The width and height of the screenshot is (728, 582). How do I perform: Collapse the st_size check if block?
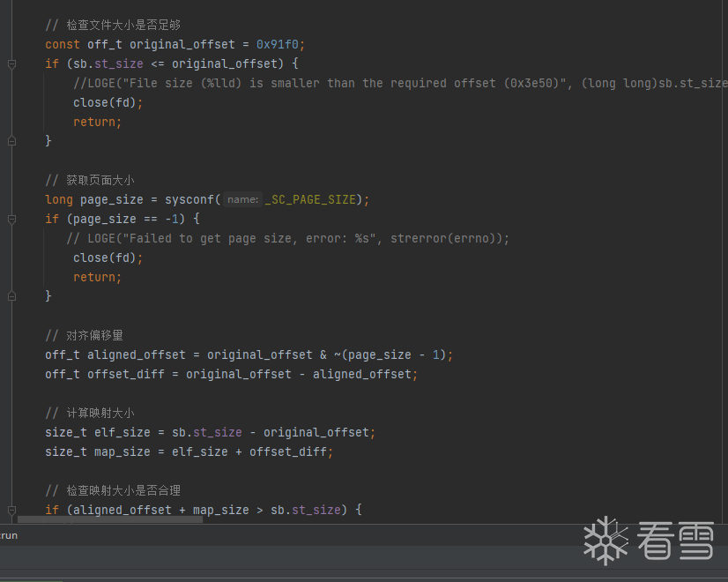click(x=11, y=63)
